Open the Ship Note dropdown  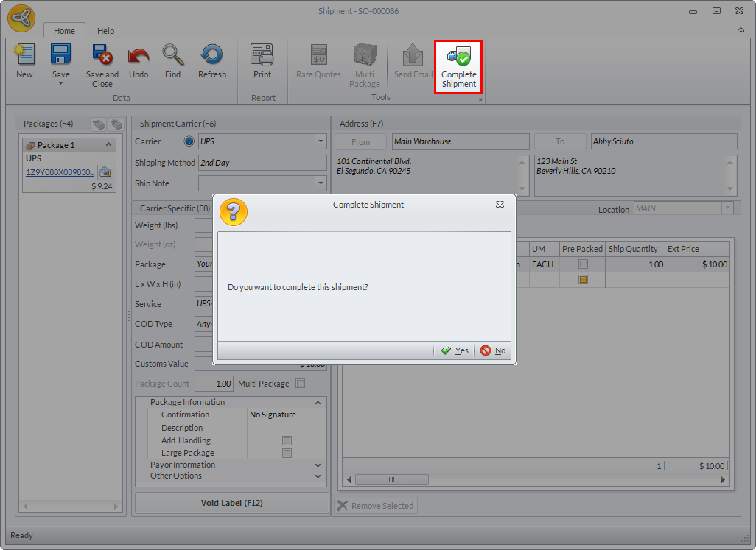click(321, 183)
